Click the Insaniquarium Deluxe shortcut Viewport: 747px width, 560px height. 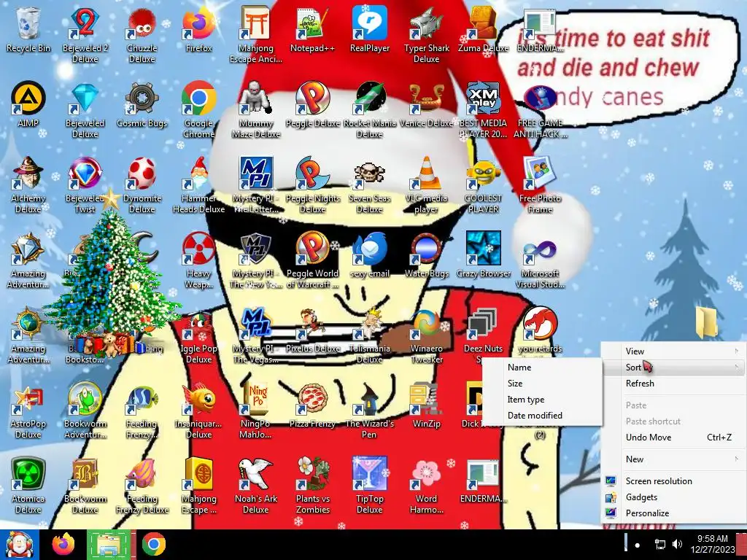pos(198,411)
